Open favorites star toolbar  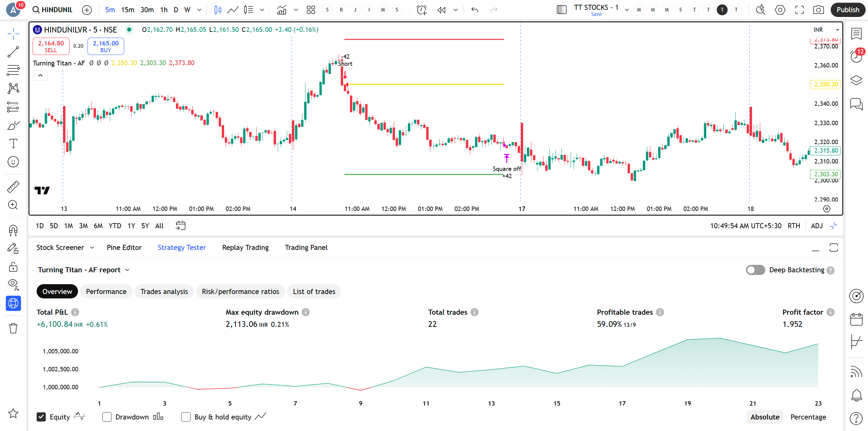(x=13, y=413)
